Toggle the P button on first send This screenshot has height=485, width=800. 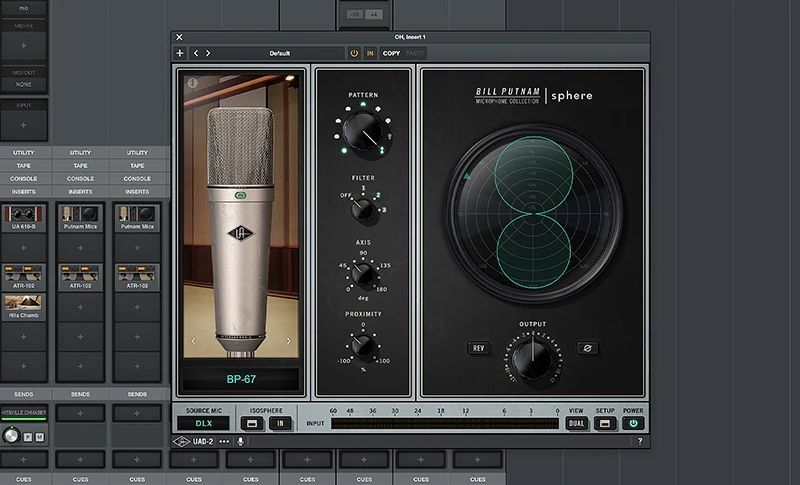tap(28, 437)
